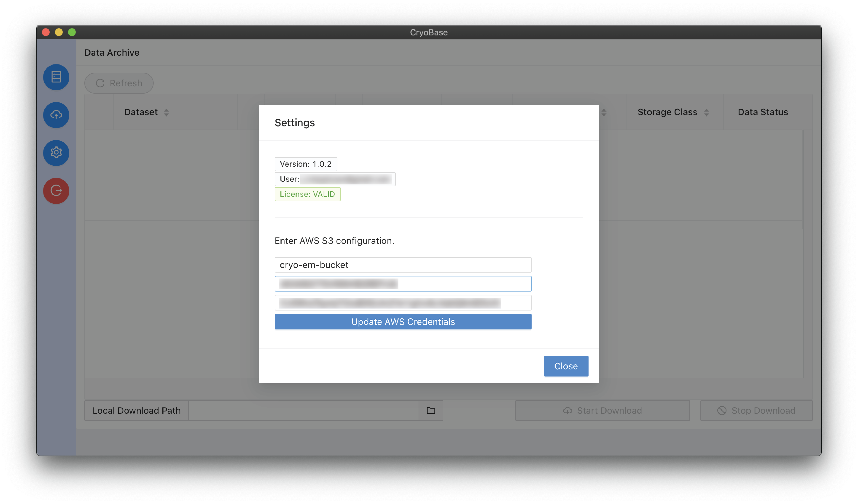Click the green macOS zoom button
Screen dimensions: 858x504
(72, 32)
